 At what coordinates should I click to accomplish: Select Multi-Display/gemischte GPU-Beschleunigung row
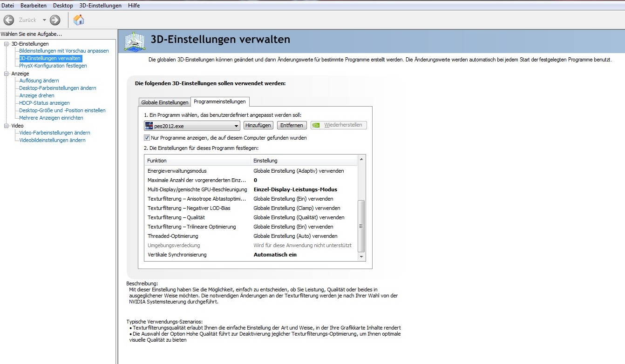pyautogui.click(x=251, y=189)
